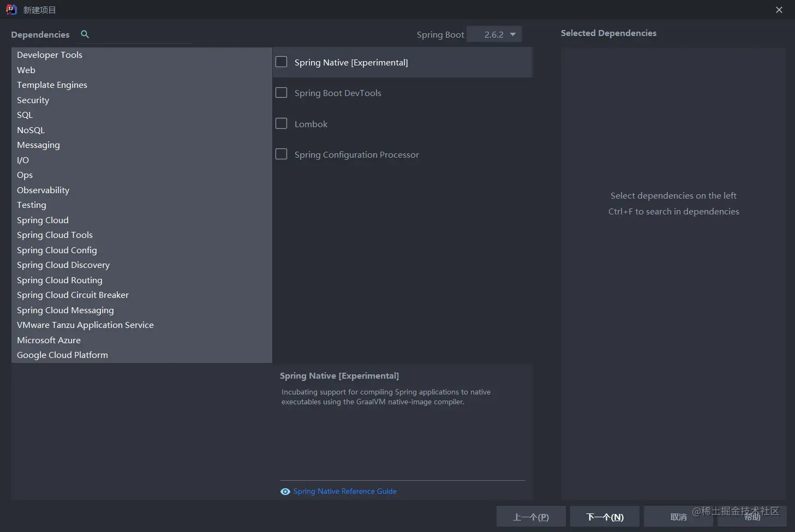Select the NoSQL category

142,130
